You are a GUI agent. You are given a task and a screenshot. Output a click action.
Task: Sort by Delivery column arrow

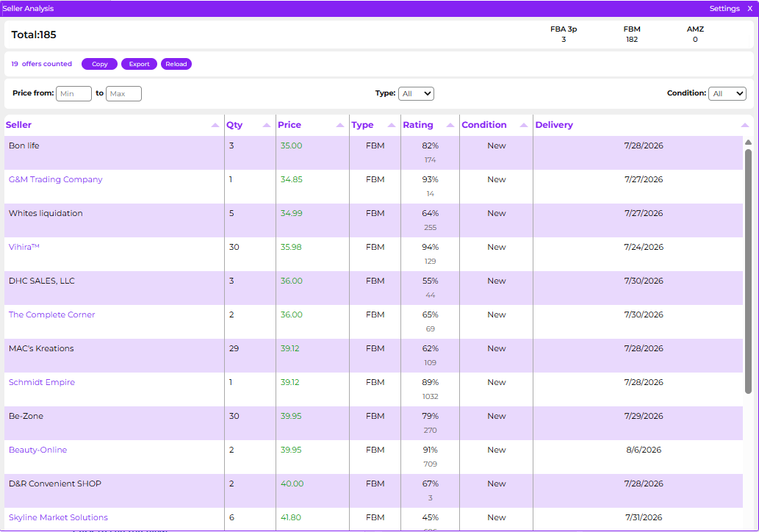pos(744,126)
